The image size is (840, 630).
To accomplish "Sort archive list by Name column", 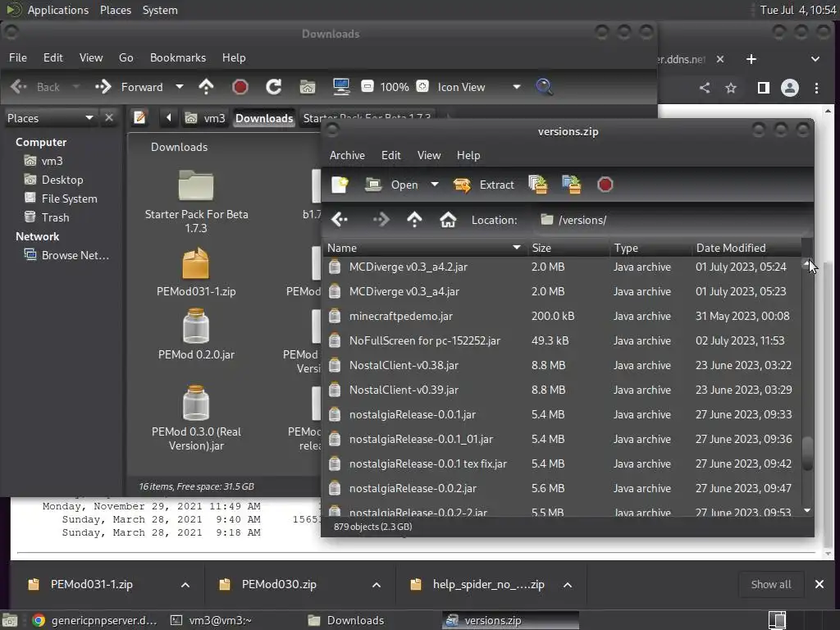I will point(425,248).
